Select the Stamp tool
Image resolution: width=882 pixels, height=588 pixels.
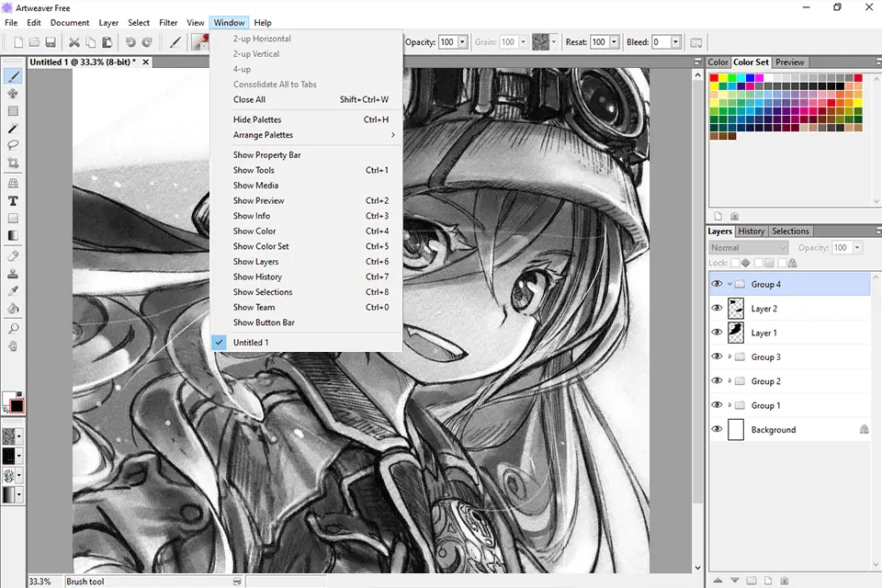[x=13, y=274]
